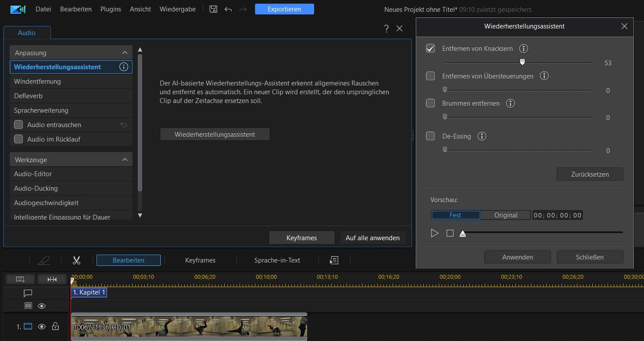The image size is (644, 341).
Task: Open the Plugins menu
Action: (x=111, y=9)
